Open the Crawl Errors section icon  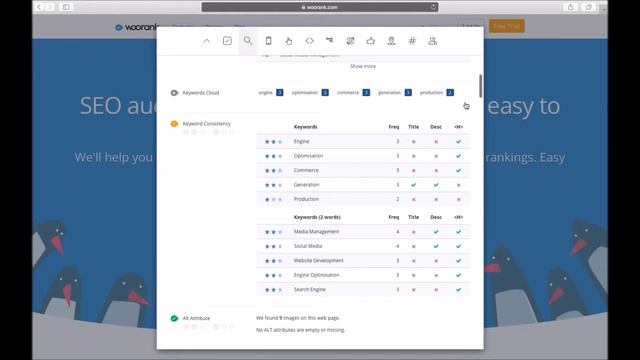(329, 40)
